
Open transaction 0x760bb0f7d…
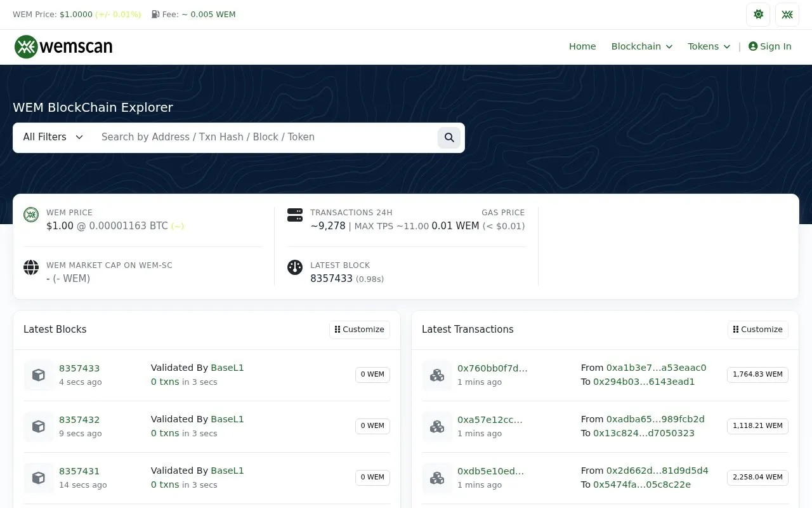[x=492, y=368]
